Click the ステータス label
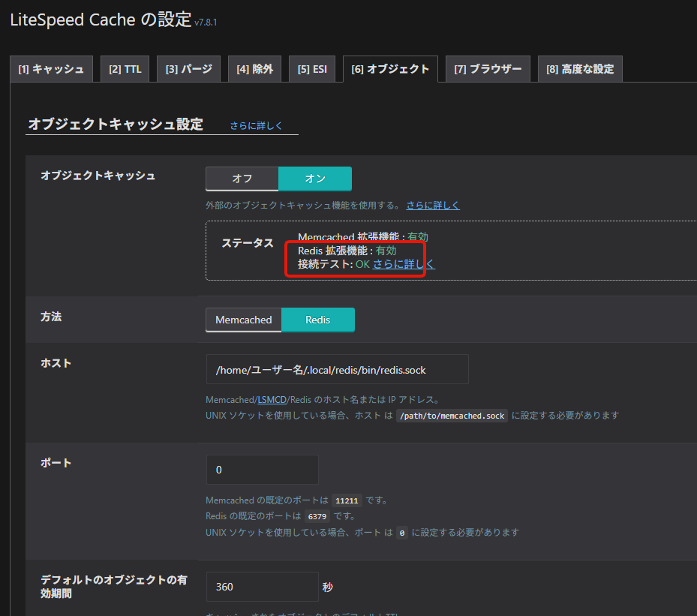The width and height of the screenshot is (697, 616). click(248, 243)
